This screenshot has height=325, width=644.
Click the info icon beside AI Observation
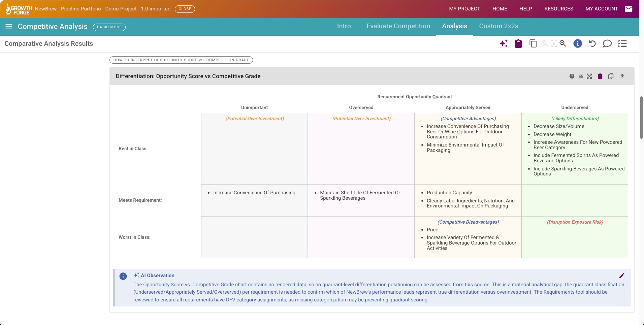pos(123,276)
